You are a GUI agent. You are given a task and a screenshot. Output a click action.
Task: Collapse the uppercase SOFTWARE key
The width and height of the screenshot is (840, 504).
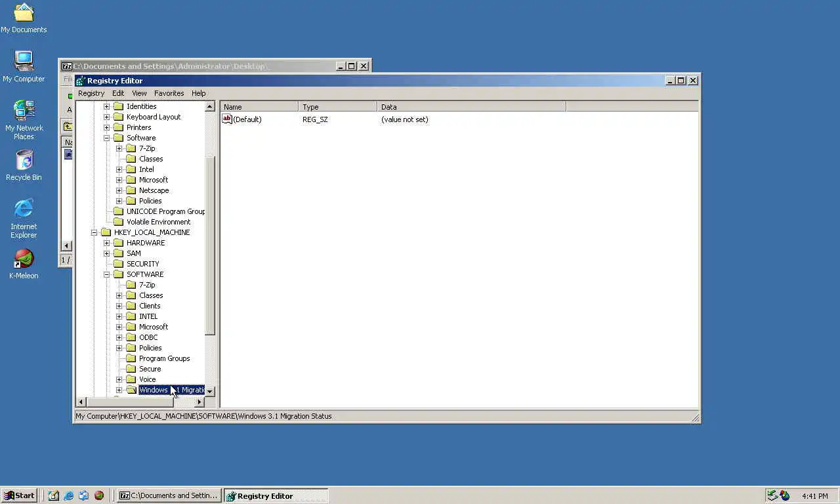point(106,274)
